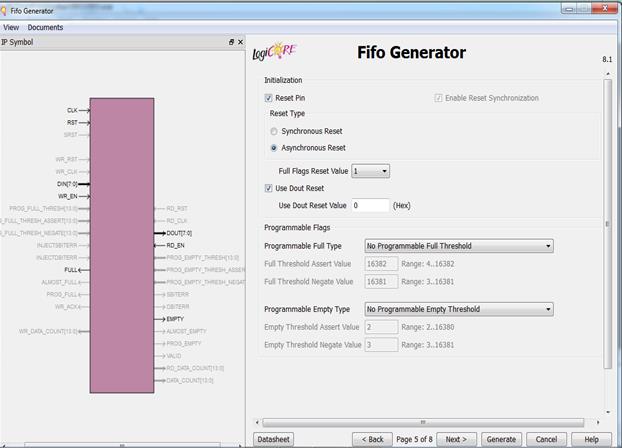Close the IP Symbol panel
The height and width of the screenshot is (448, 622).
[x=240, y=42]
